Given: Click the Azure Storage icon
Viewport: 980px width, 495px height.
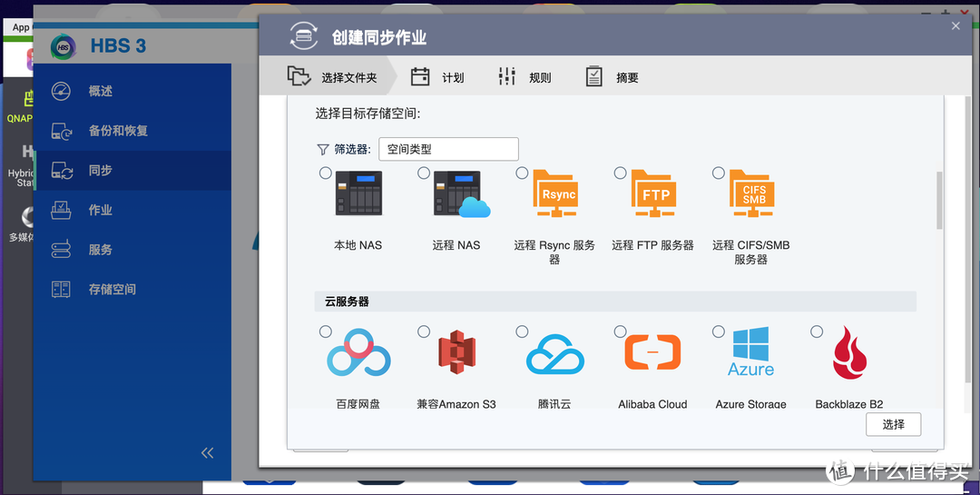Looking at the screenshot, I should [x=751, y=351].
